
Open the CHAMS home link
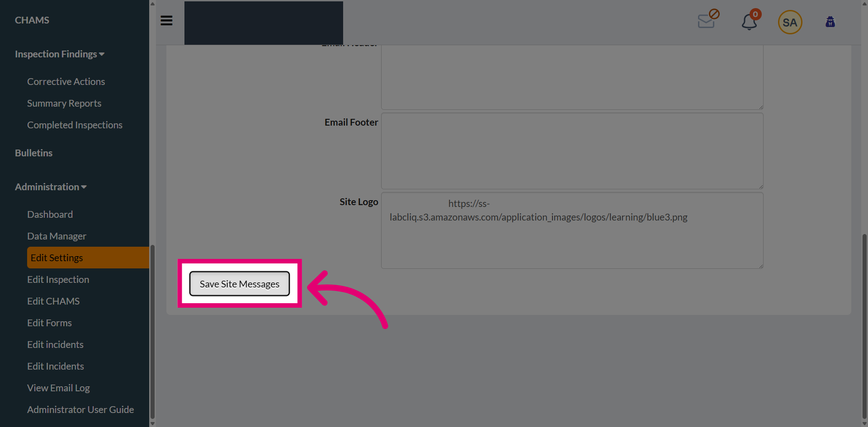(32, 20)
